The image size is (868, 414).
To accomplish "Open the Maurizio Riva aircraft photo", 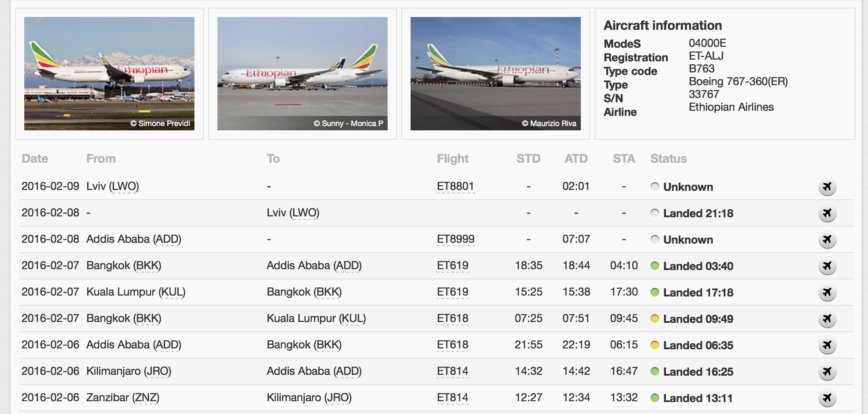I will [495, 73].
